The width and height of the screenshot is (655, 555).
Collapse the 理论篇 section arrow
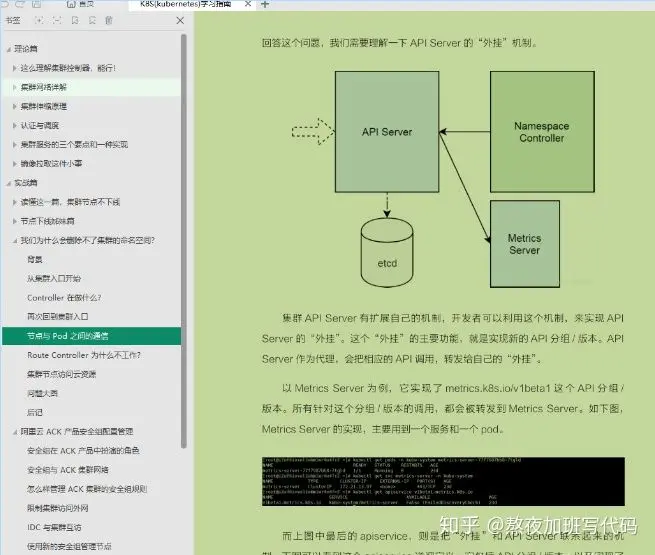click(x=9, y=49)
